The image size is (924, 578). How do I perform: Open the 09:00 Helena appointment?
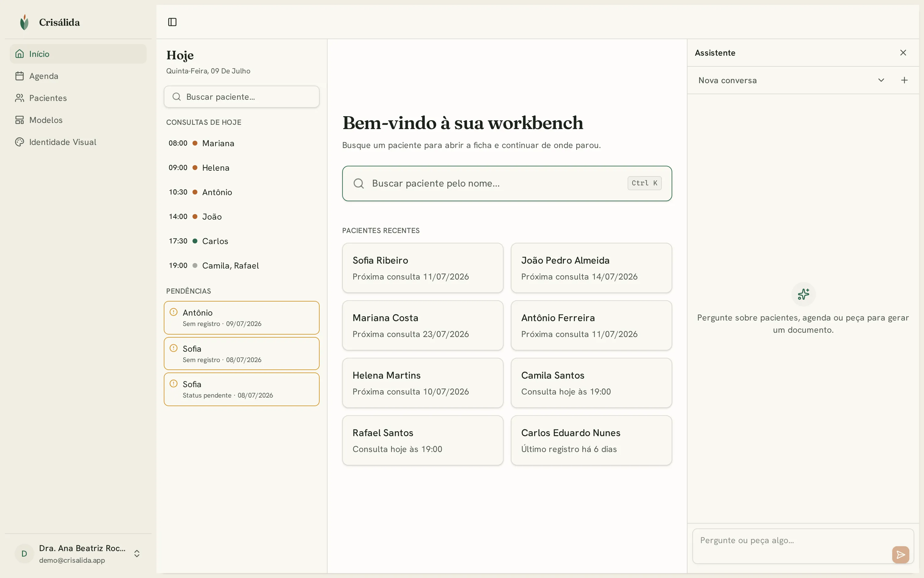coord(242,168)
